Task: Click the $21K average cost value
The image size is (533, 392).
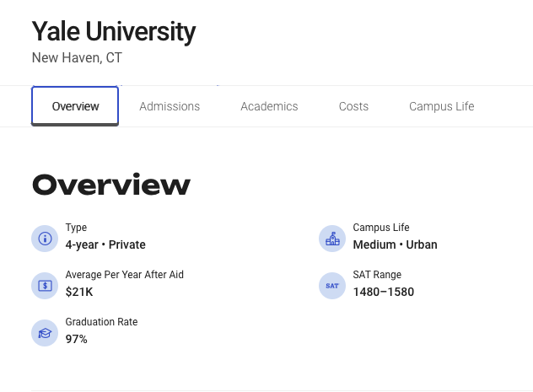Action: pos(79,293)
